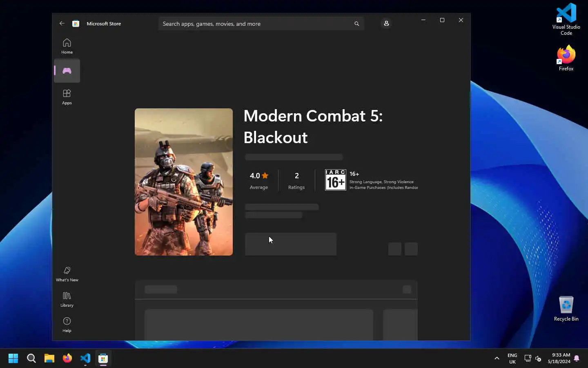Click the IARC 16+ rating badge
The image size is (588, 368).
pos(335,180)
